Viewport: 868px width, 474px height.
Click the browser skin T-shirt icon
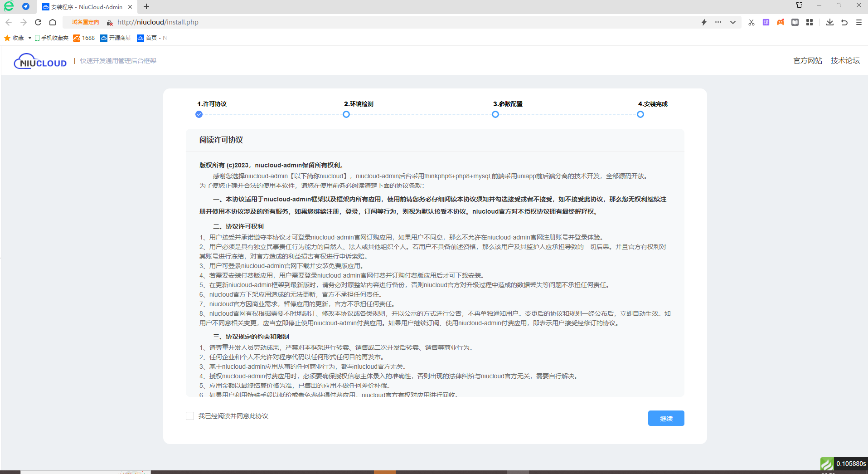(799, 5)
